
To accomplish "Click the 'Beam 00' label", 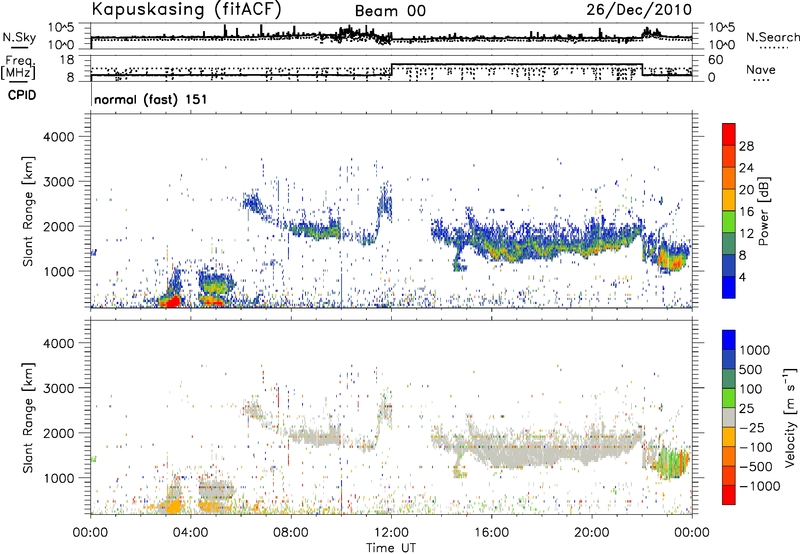I will (390, 11).
